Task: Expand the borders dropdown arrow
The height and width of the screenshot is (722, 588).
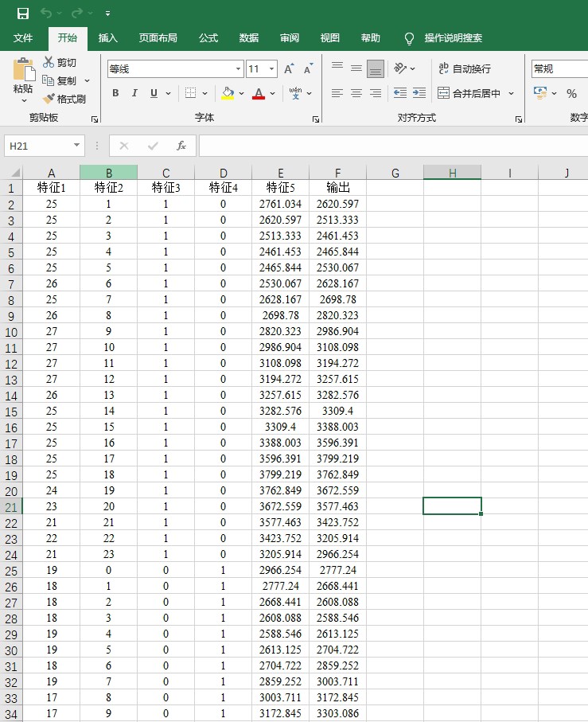Action: tap(204, 93)
